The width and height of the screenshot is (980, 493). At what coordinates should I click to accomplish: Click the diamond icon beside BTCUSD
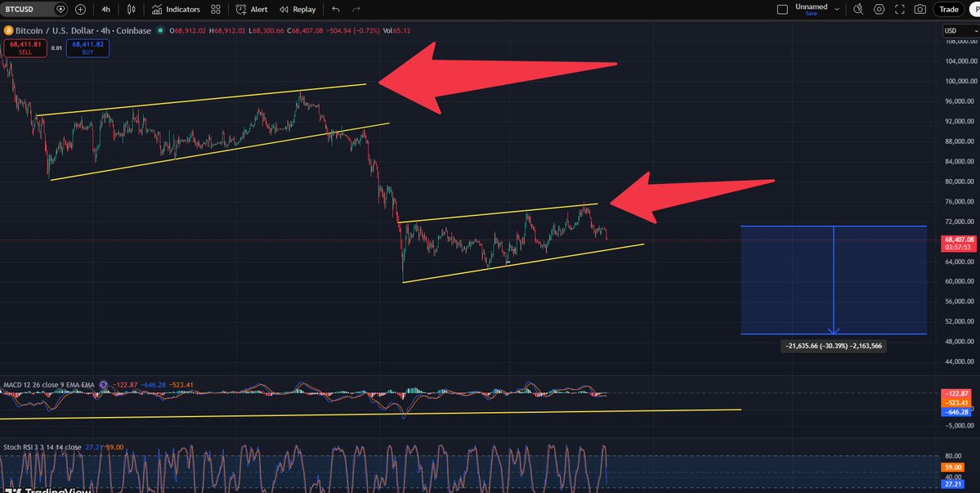(60, 9)
